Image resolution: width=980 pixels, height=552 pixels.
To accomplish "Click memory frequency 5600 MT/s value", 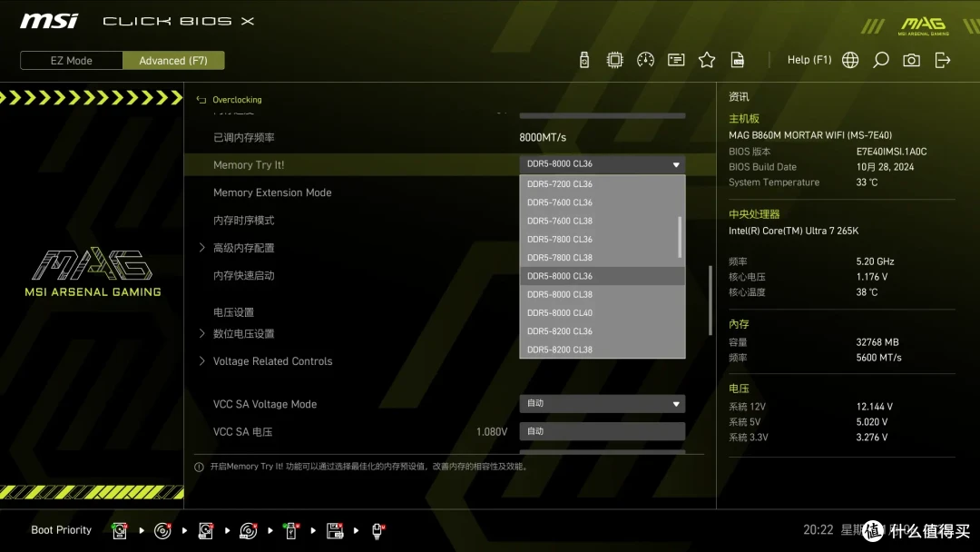I will pyautogui.click(x=878, y=358).
